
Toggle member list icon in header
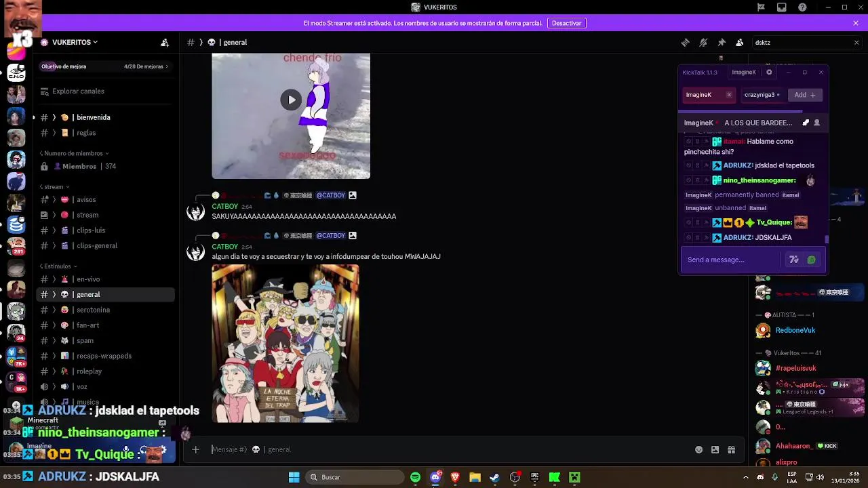point(740,42)
